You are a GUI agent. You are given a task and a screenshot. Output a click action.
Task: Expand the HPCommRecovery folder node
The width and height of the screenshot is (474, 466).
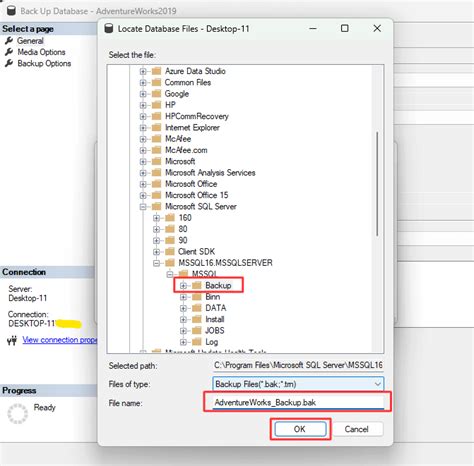143,116
